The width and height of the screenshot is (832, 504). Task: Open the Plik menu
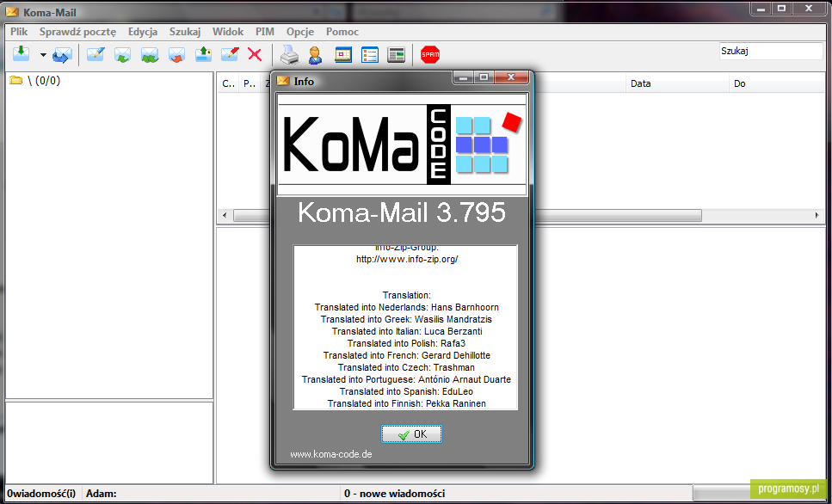pyautogui.click(x=19, y=32)
